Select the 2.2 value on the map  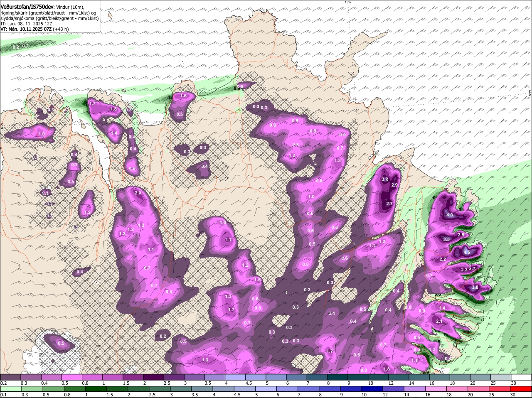coord(443,259)
